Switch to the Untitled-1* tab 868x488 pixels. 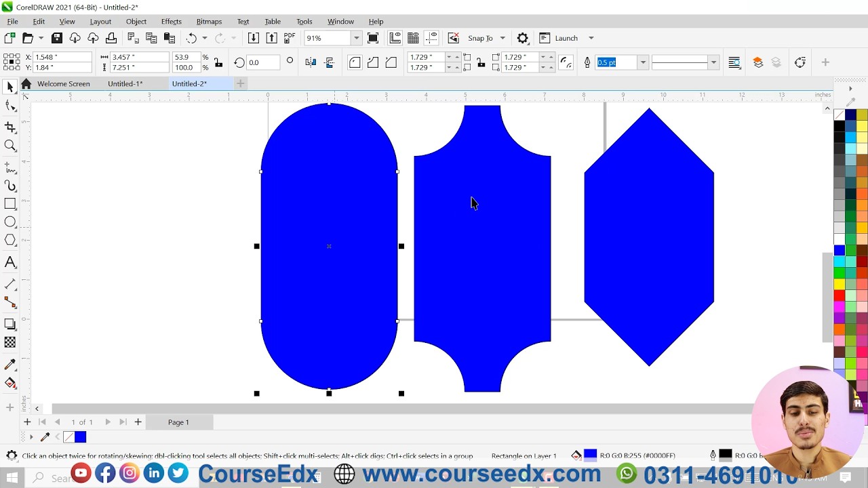coord(125,83)
